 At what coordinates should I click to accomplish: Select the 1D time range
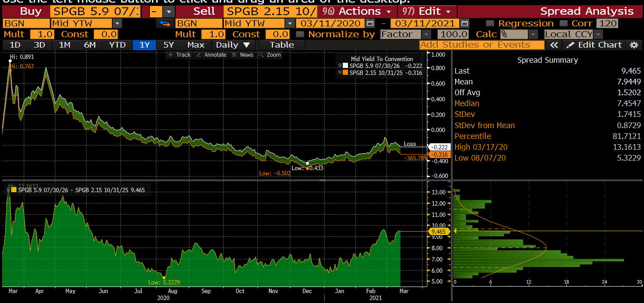coord(15,45)
